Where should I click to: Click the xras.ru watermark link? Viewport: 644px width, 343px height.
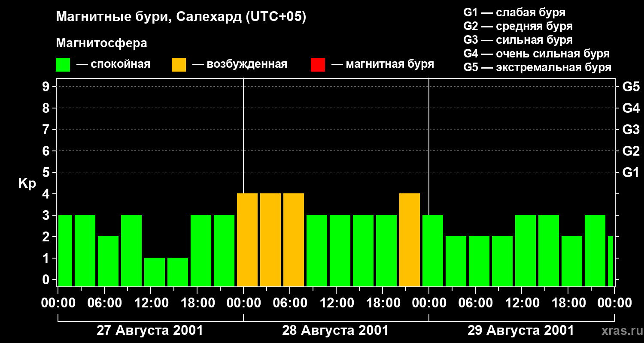[x=620, y=331]
